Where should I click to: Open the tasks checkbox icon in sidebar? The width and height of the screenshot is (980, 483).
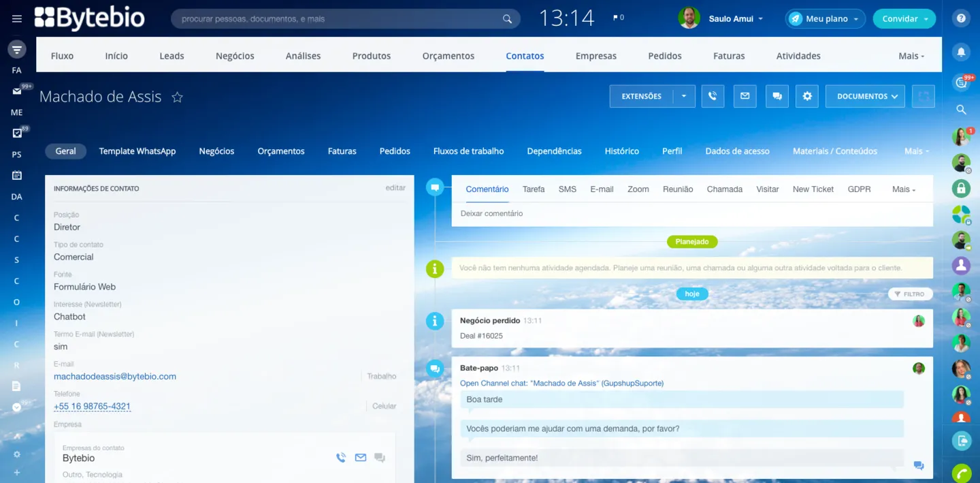[17, 134]
